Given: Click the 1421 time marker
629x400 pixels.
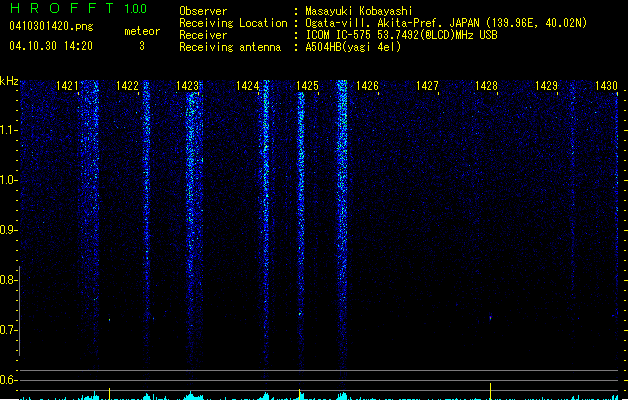Looking at the screenshot, I should point(67,86).
